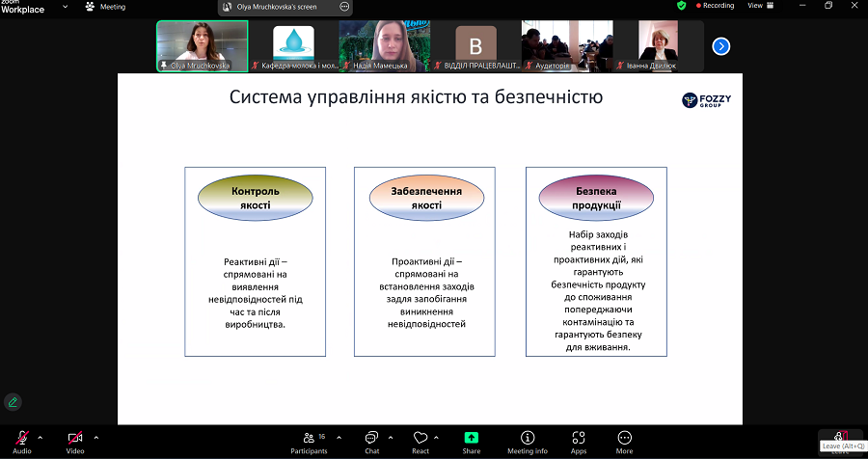Click muted mic icon on Аудиторія

click(529, 66)
